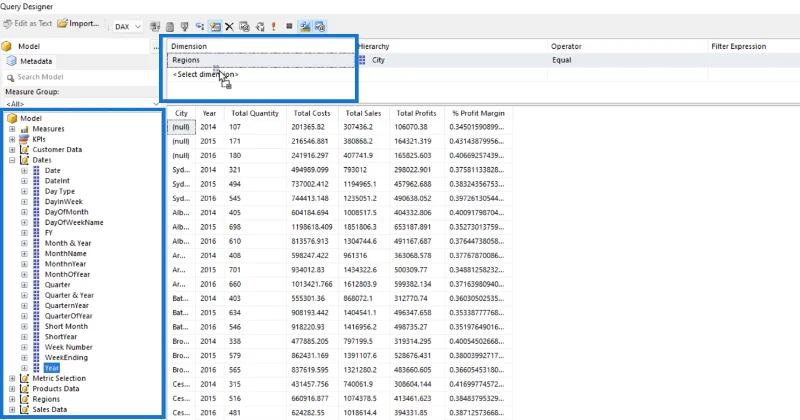Select the Metadata tab

30,61
